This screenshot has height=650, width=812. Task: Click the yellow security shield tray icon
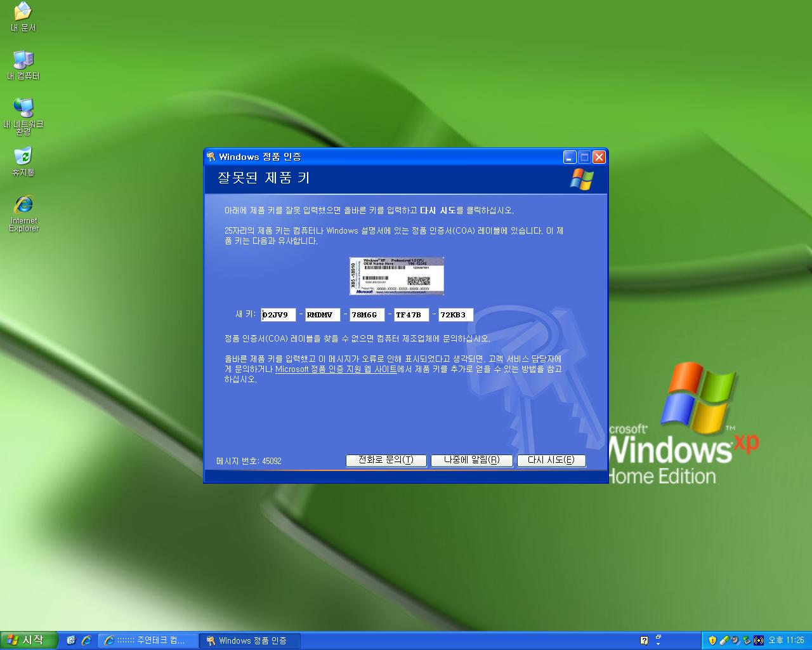(712, 640)
